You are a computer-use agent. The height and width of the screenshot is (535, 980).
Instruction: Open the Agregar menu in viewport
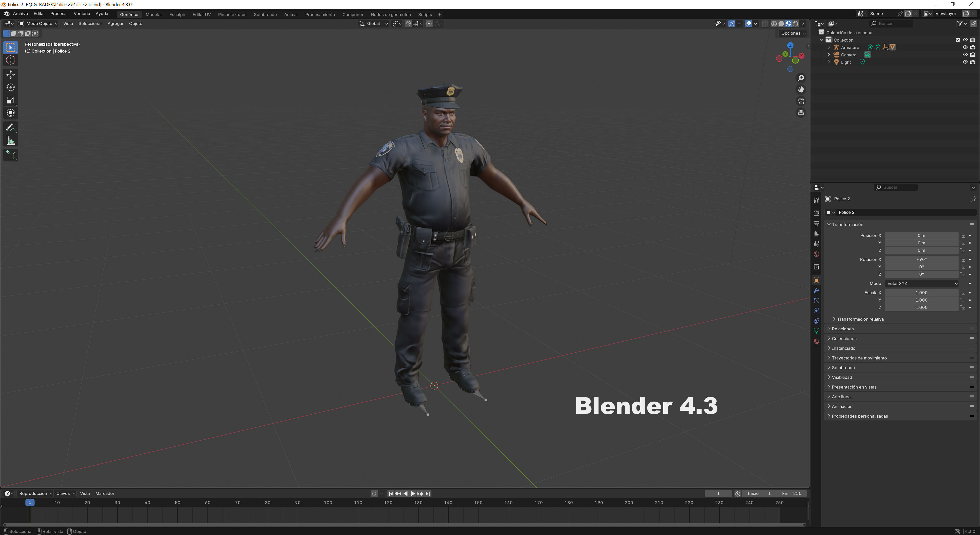tap(115, 23)
